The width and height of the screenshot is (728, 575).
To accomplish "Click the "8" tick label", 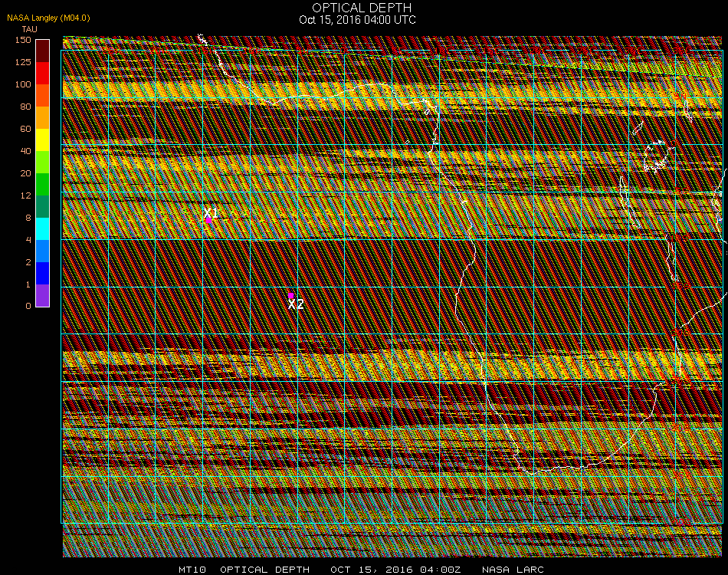I will pos(28,218).
